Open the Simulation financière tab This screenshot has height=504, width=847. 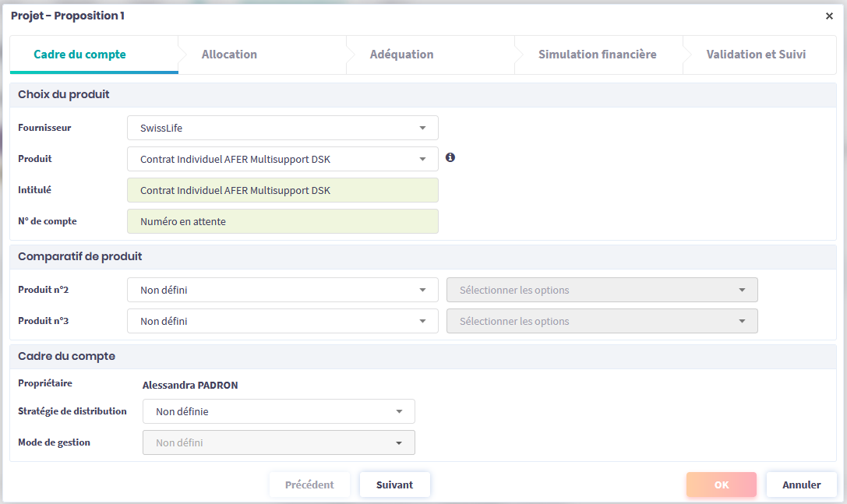click(x=597, y=55)
